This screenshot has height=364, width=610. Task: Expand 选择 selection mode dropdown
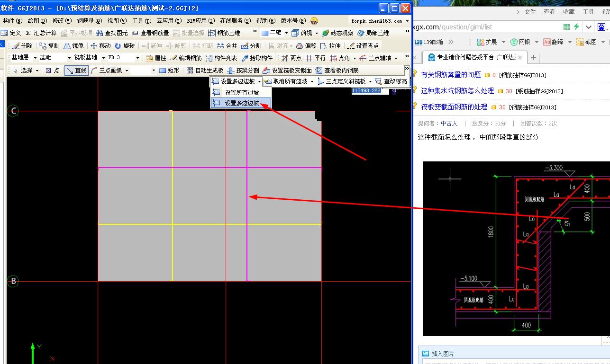pos(37,70)
